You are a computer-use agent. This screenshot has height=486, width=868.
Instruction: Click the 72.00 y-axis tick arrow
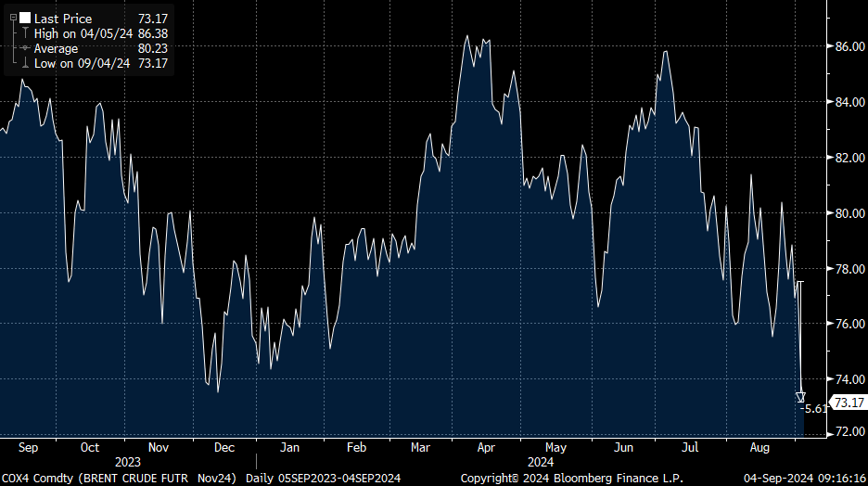click(849, 431)
